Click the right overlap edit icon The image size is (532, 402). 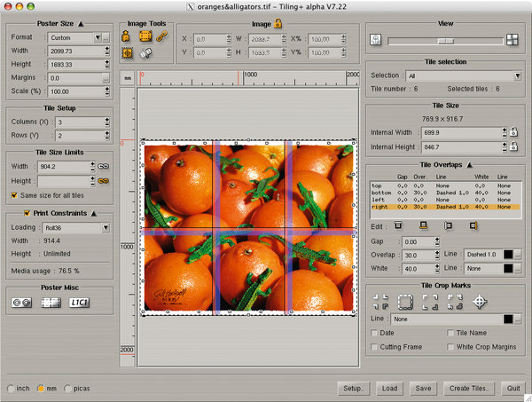coord(473,226)
